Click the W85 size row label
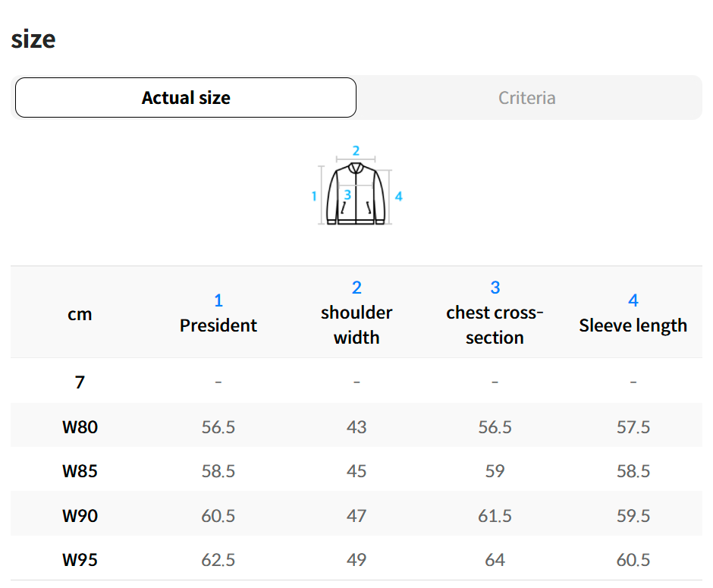Screen dimensions: 713x588 [80, 471]
